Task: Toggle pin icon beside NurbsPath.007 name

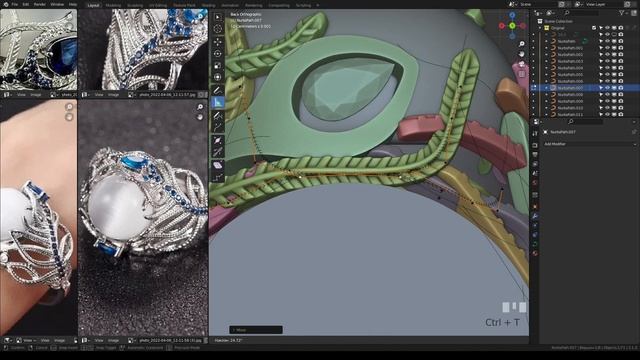Action: click(634, 132)
